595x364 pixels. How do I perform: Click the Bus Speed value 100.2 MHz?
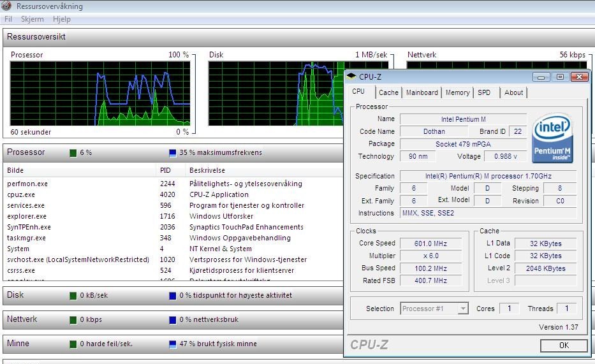click(430, 268)
